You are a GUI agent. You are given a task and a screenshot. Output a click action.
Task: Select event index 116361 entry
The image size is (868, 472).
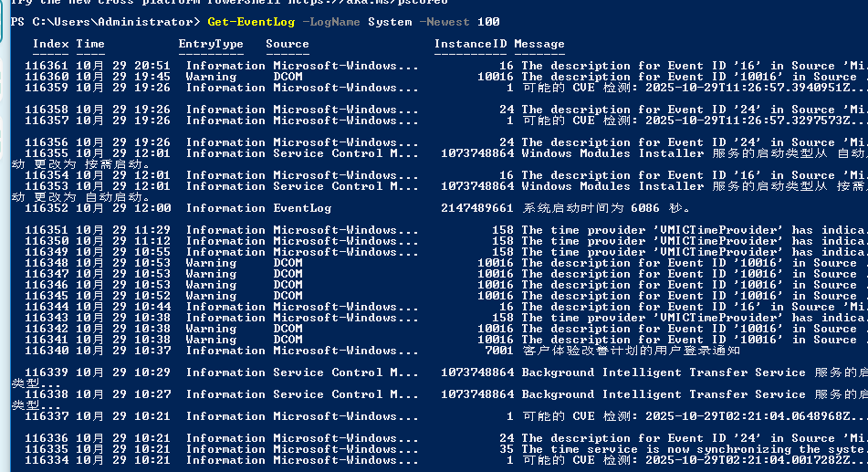point(47,66)
